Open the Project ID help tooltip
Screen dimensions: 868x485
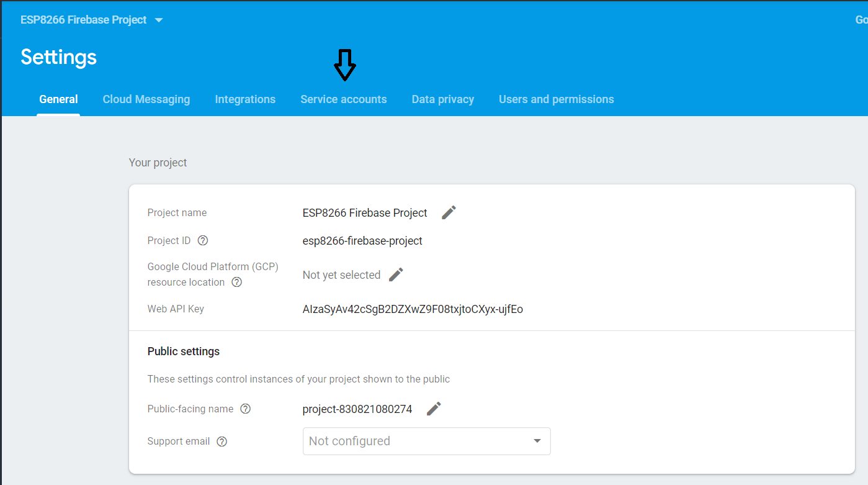pos(202,240)
